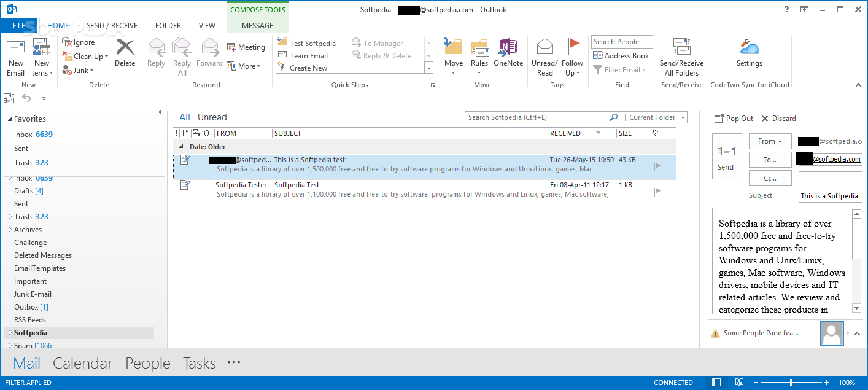868x390 pixels.
Task: Open the Outbox folder
Action: pyautogui.click(x=31, y=307)
